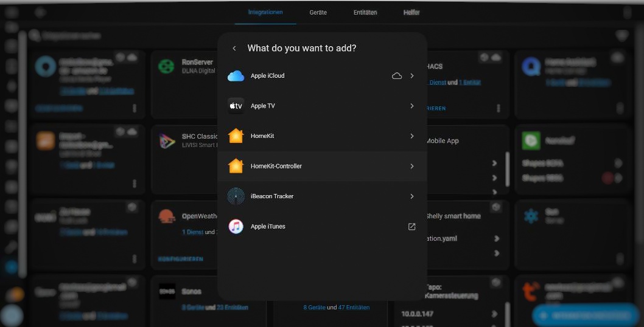The height and width of the screenshot is (327, 644).
Task: Click the Apple iCloud cloud logo
Action: [x=236, y=76]
